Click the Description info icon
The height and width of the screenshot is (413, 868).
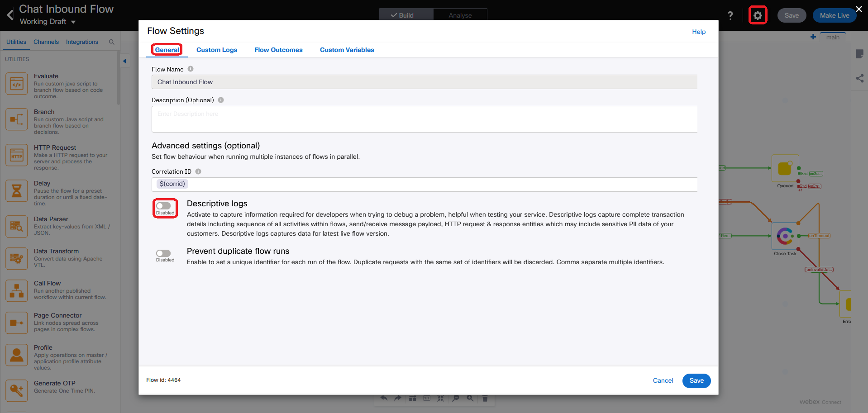[x=221, y=100]
